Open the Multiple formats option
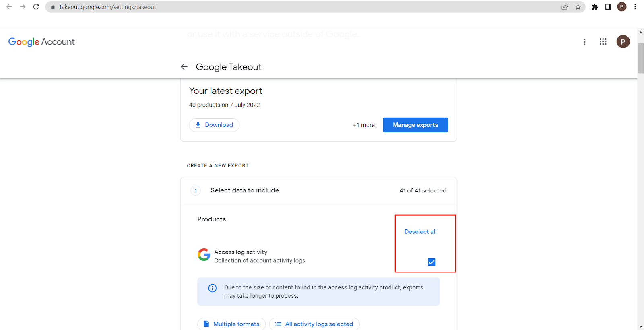 pyautogui.click(x=231, y=324)
